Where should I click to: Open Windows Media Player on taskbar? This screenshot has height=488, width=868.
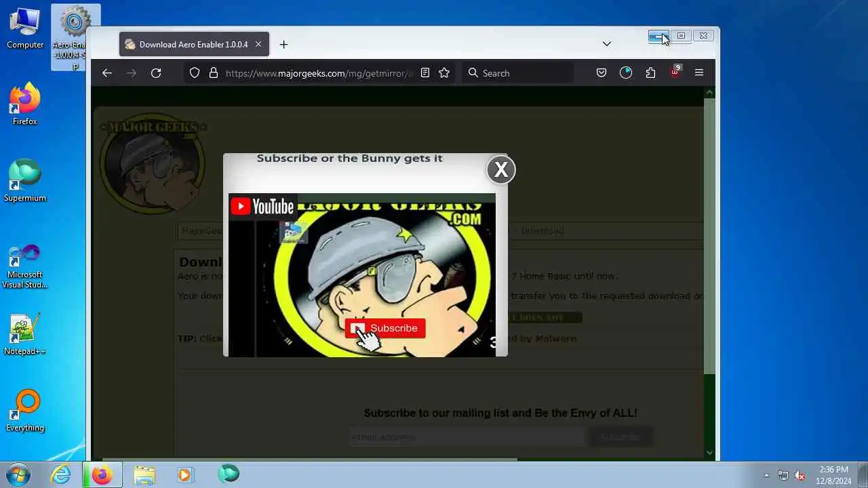[x=185, y=474]
